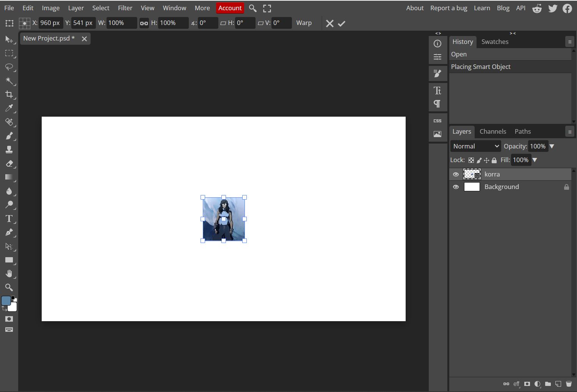Open the Character panel

tap(438, 91)
